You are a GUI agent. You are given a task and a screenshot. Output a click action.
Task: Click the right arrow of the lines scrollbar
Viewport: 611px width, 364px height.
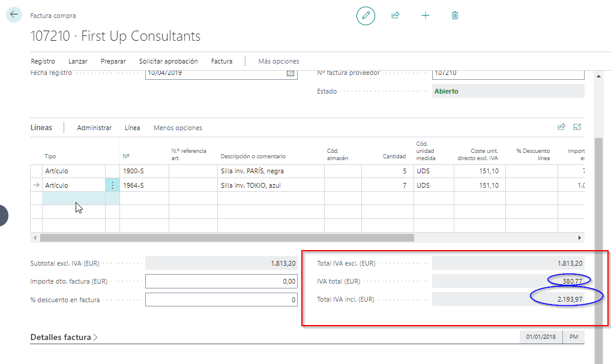(579, 237)
